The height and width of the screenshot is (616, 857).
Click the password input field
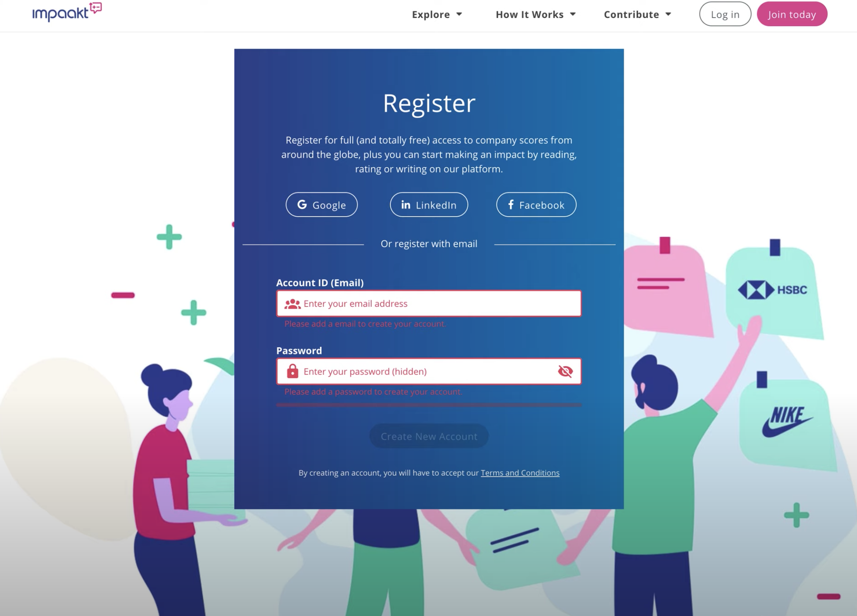[428, 371]
